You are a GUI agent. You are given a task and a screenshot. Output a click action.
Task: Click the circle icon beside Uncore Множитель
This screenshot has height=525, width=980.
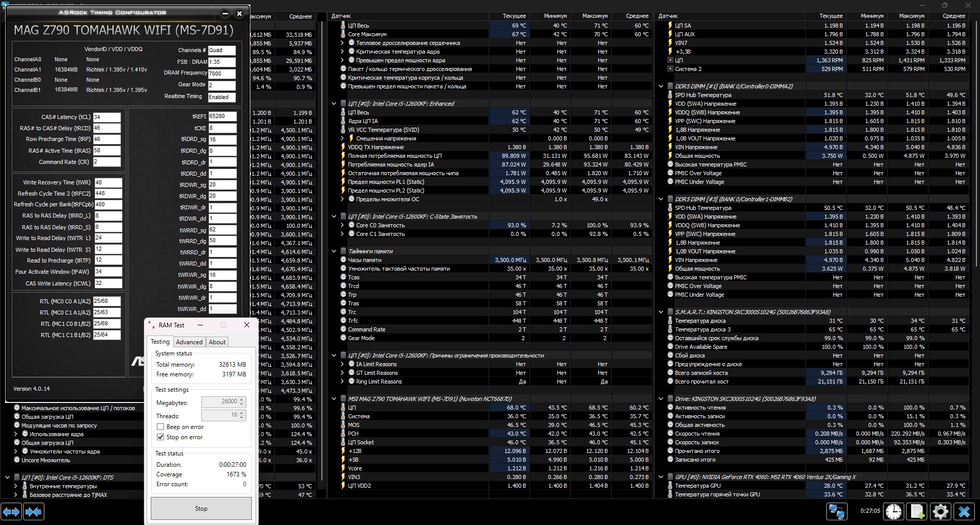(16, 460)
